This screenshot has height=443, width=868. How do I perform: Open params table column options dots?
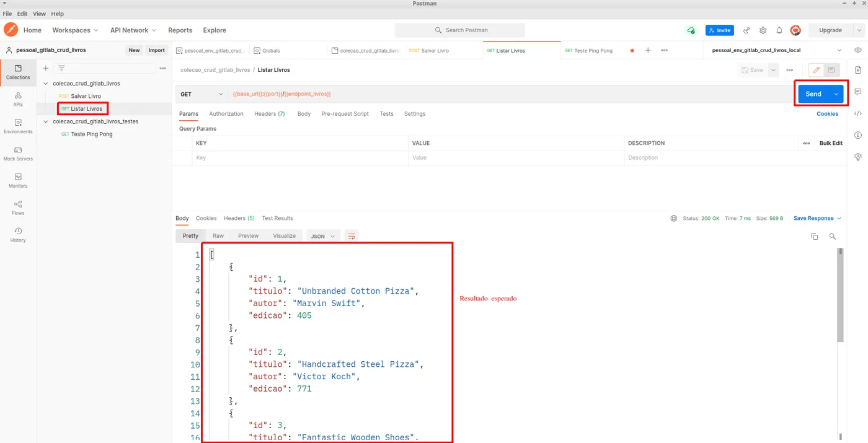click(806, 143)
